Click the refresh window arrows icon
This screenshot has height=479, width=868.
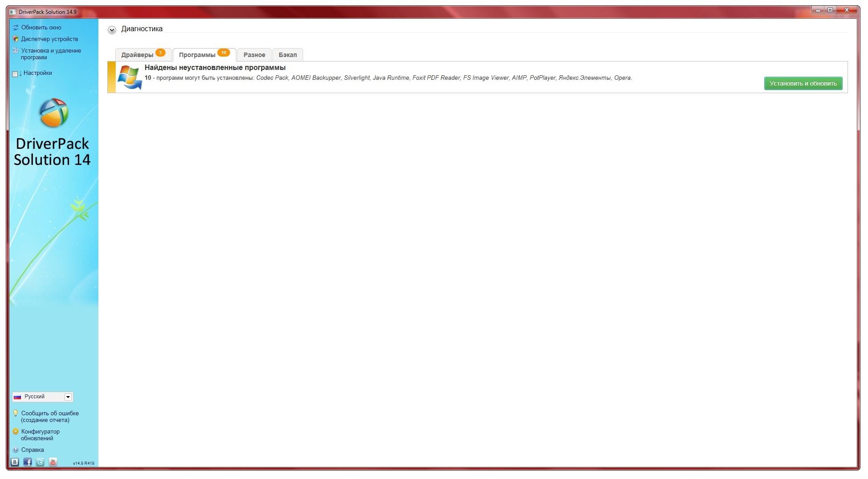click(x=16, y=28)
